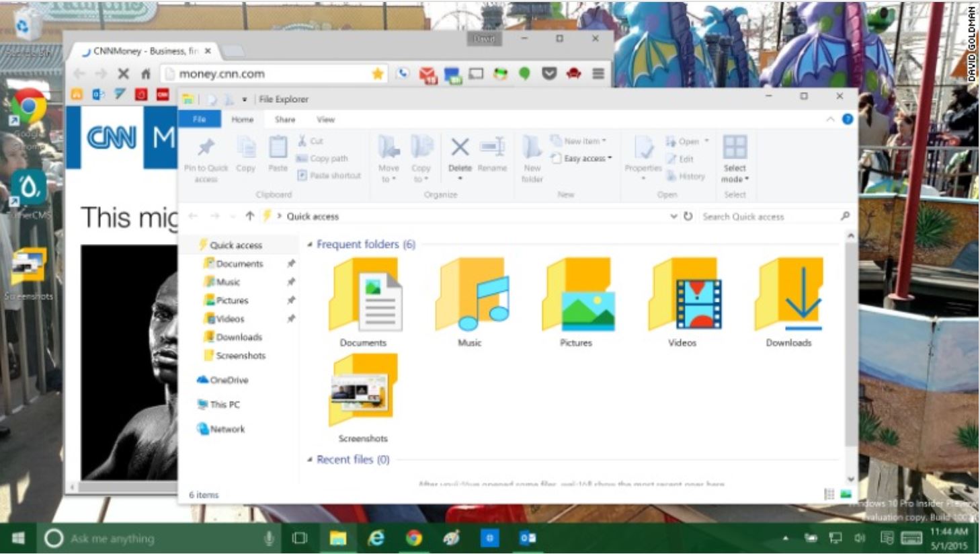
Task: Click the Up arrow navigation button
Action: coord(249,216)
